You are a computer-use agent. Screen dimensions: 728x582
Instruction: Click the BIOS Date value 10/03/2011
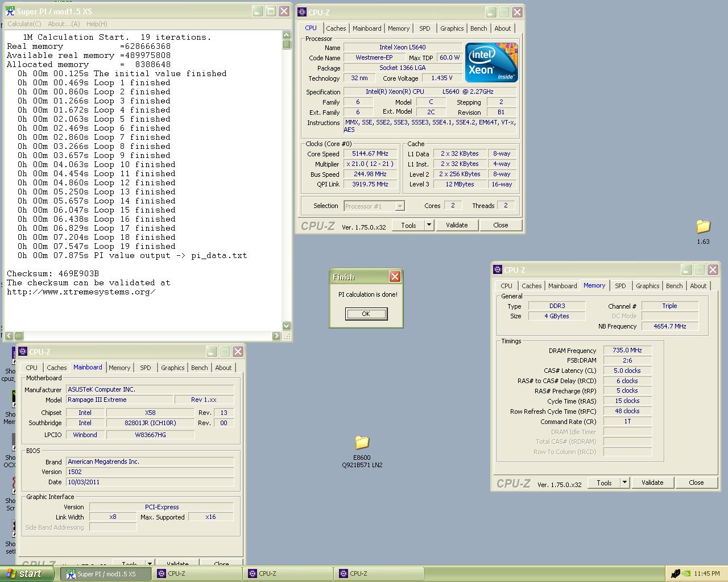[150, 482]
